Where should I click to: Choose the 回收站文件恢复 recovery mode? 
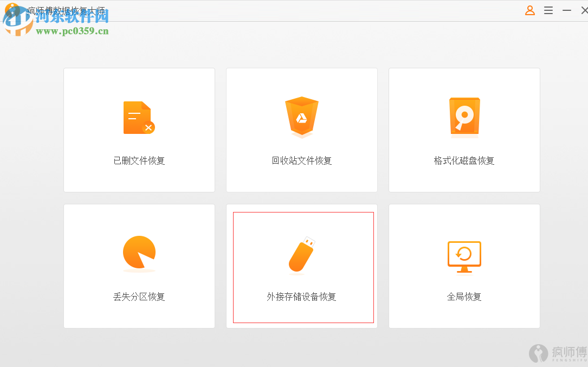(x=301, y=130)
